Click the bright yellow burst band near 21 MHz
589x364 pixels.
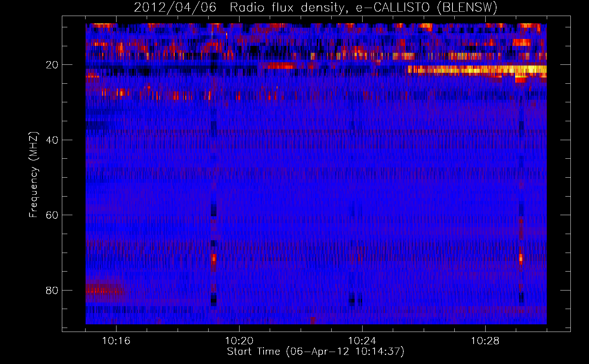point(477,70)
